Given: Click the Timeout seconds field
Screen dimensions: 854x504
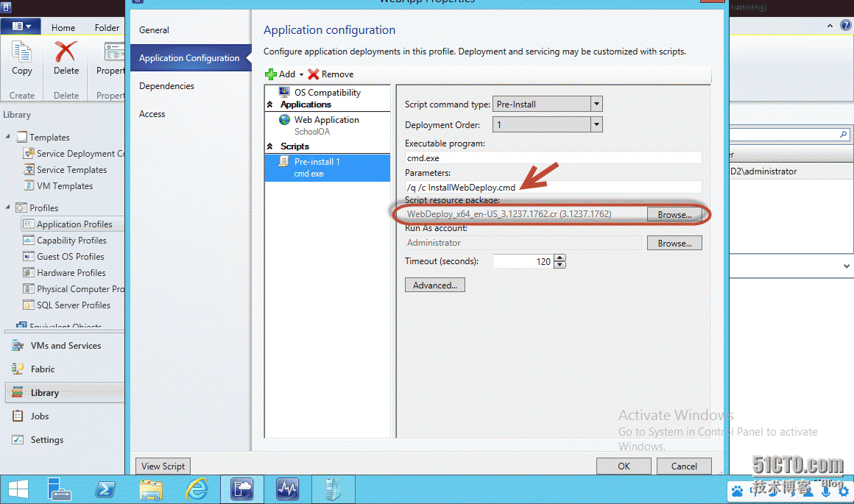Looking at the screenshot, I should [523, 261].
